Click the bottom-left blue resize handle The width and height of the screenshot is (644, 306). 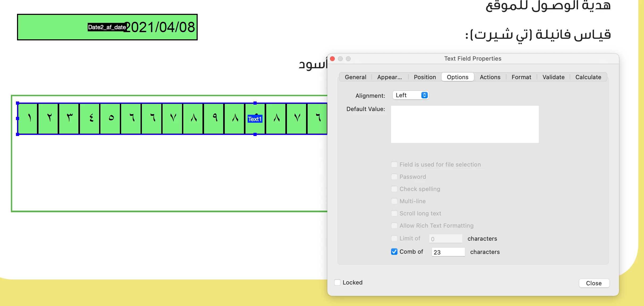click(18, 134)
